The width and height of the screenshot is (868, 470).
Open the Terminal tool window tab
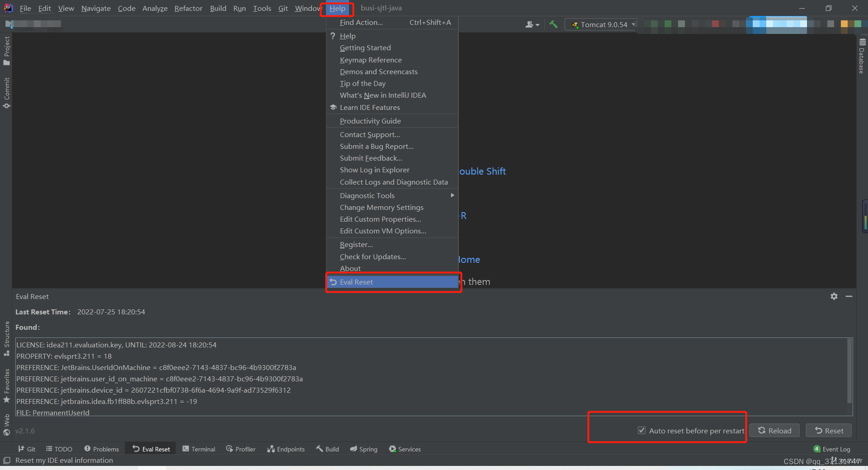coord(199,449)
